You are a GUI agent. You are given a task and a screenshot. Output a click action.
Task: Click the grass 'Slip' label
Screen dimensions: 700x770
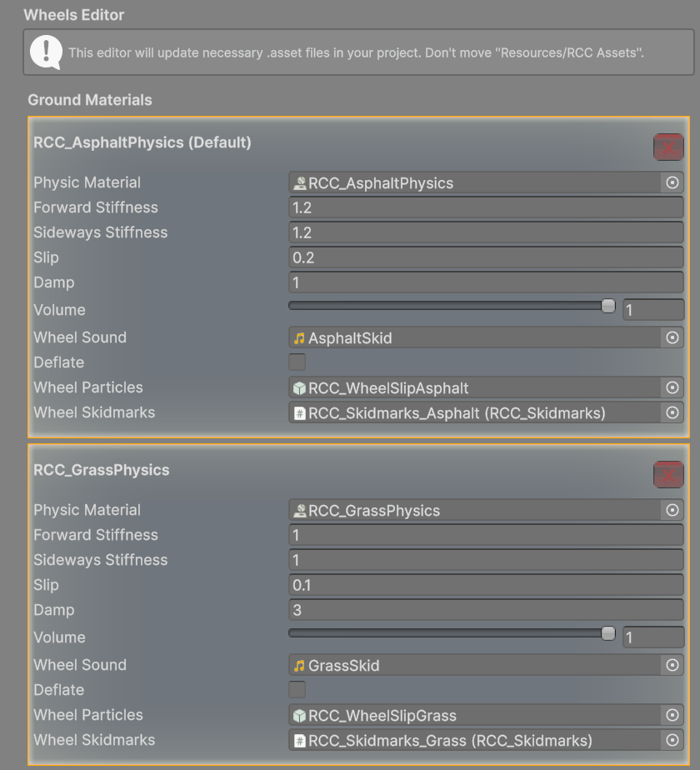(46, 585)
